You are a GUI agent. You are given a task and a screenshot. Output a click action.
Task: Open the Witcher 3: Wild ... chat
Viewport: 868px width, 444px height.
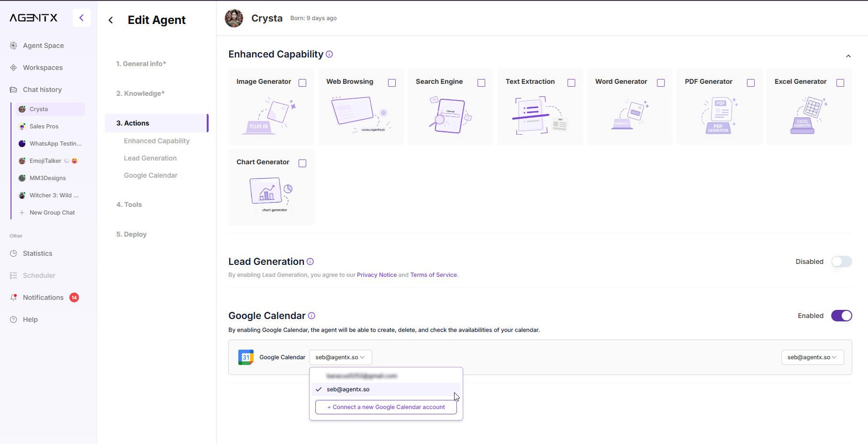pos(50,195)
